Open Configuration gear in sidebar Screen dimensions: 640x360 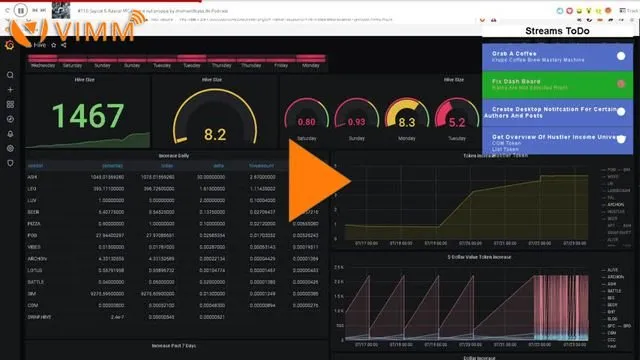tap(10, 149)
